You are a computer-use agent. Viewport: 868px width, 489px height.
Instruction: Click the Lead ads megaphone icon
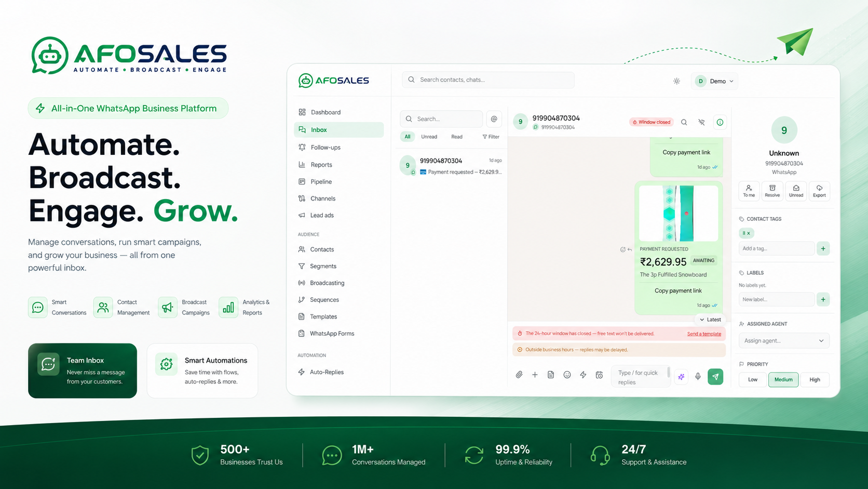coord(302,215)
